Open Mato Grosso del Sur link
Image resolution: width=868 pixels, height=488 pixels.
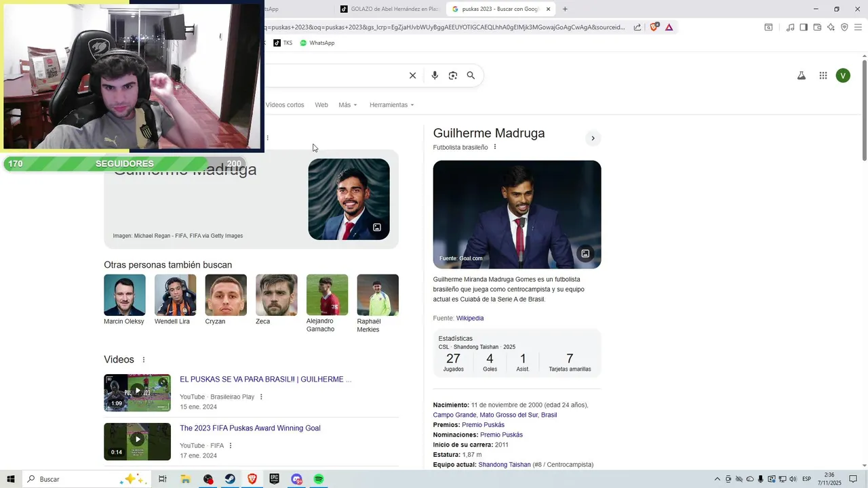(508, 415)
